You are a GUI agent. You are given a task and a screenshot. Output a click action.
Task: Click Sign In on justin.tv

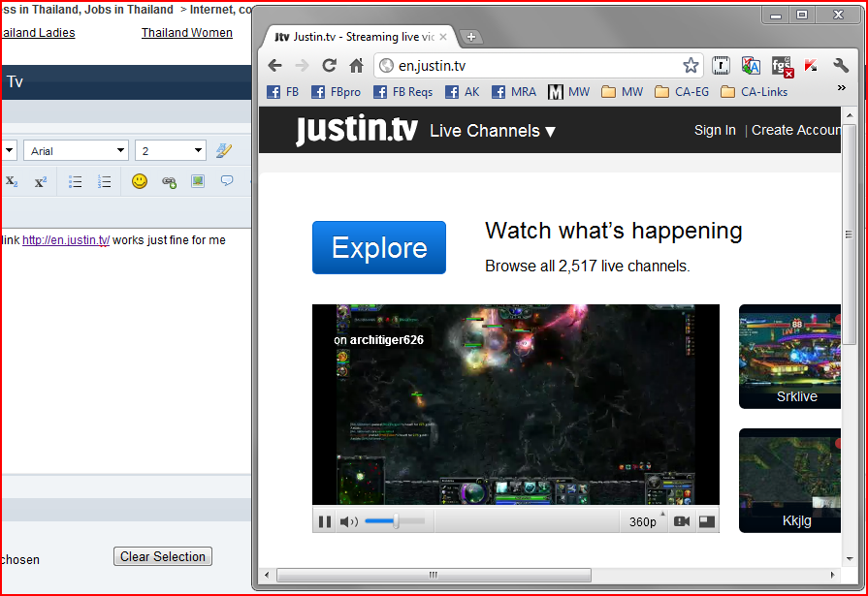point(715,131)
